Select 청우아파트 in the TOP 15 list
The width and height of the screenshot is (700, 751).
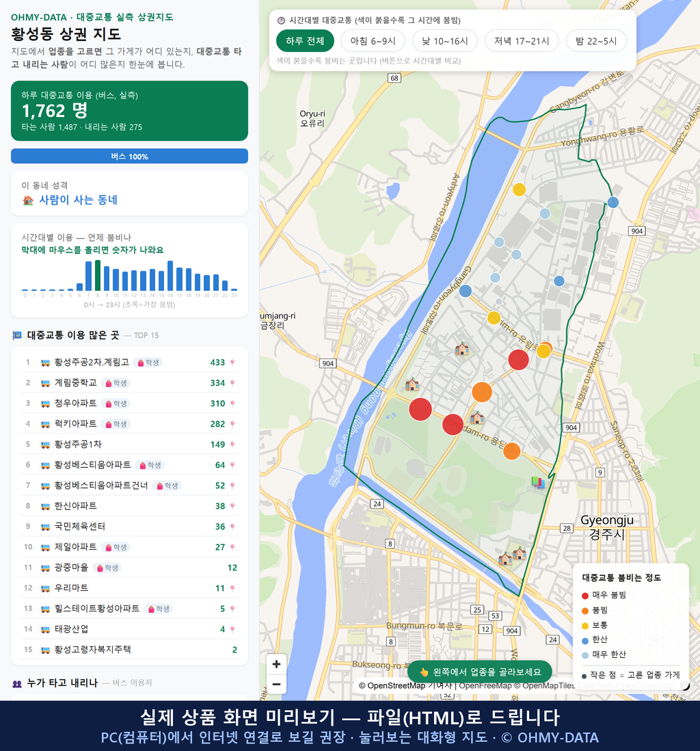pos(129,404)
